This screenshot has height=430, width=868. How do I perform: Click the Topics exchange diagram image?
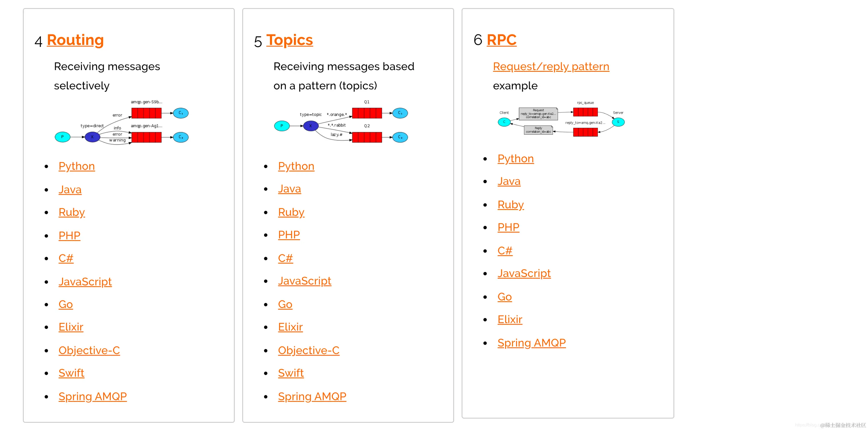(341, 122)
